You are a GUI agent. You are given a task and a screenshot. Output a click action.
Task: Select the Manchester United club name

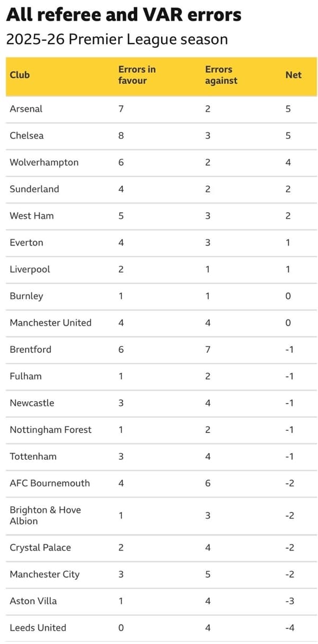click(x=50, y=323)
